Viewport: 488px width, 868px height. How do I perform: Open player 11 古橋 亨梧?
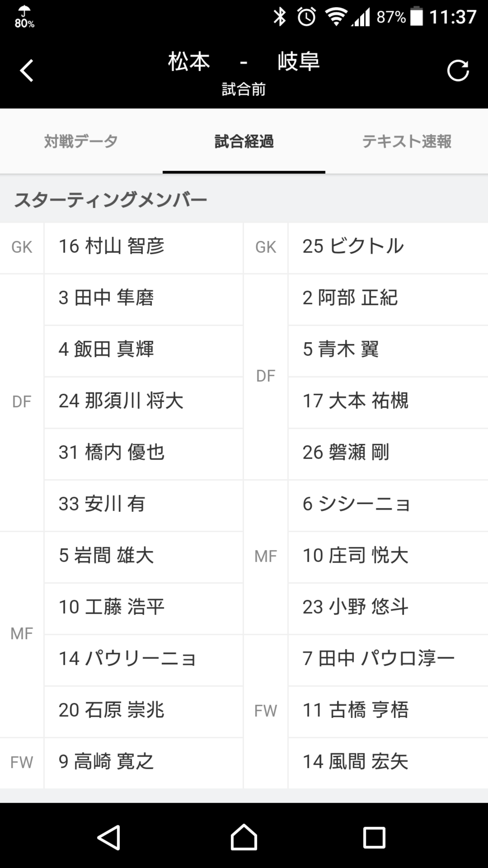pyautogui.click(x=355, y=710)
